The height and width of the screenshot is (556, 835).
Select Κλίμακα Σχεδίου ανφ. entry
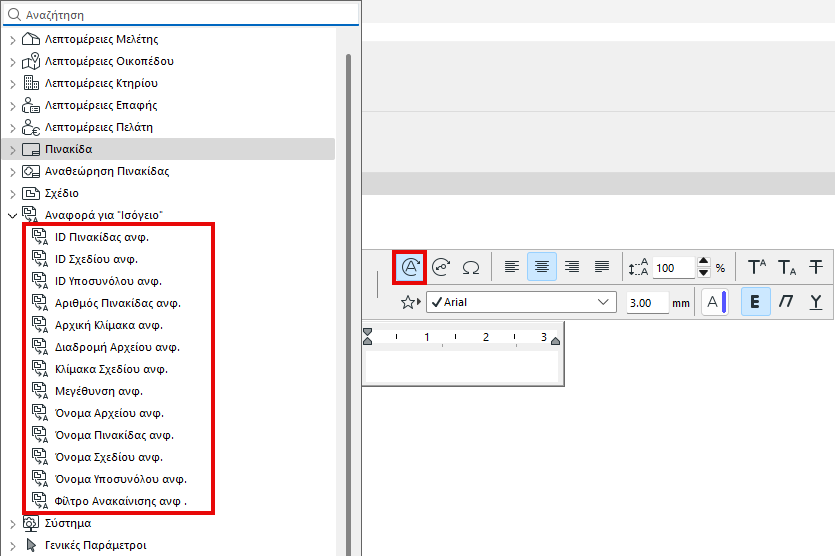[x=111, y=369]
